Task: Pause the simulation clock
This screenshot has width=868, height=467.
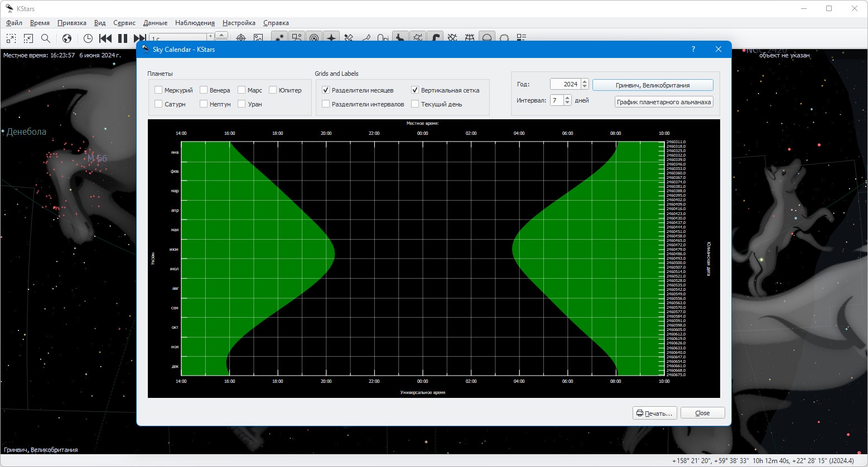Action: pyautogui.click(x=123, y=38)
